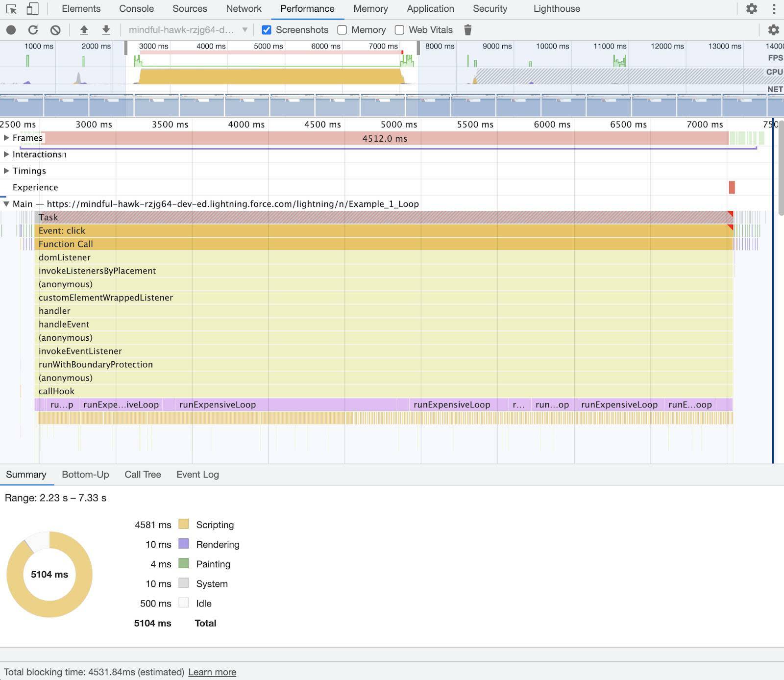Select the handler flame entry
784x680 pixels.
[x=384, y=311]
